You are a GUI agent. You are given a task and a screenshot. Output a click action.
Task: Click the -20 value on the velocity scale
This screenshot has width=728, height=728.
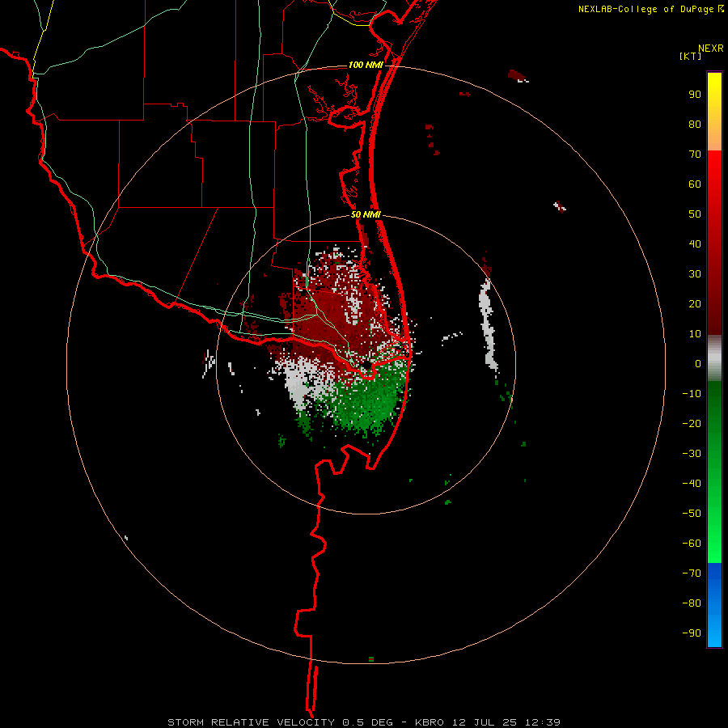(692, 424)
